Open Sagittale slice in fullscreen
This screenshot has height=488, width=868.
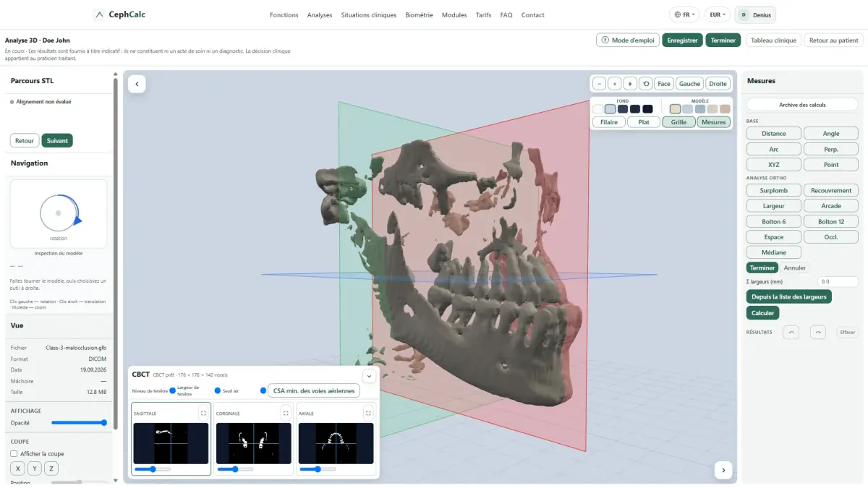point(203,414)
